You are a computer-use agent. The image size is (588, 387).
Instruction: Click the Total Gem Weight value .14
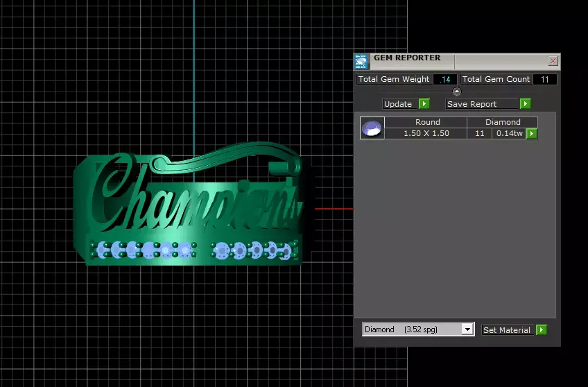pos(445,80)
